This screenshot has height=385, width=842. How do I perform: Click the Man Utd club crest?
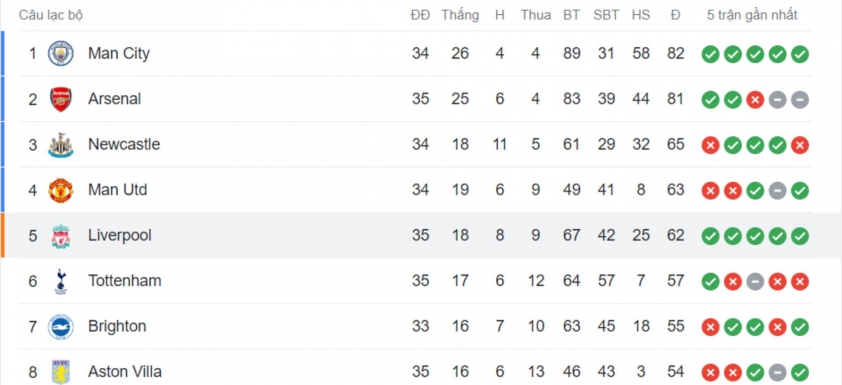coord(61,191)
